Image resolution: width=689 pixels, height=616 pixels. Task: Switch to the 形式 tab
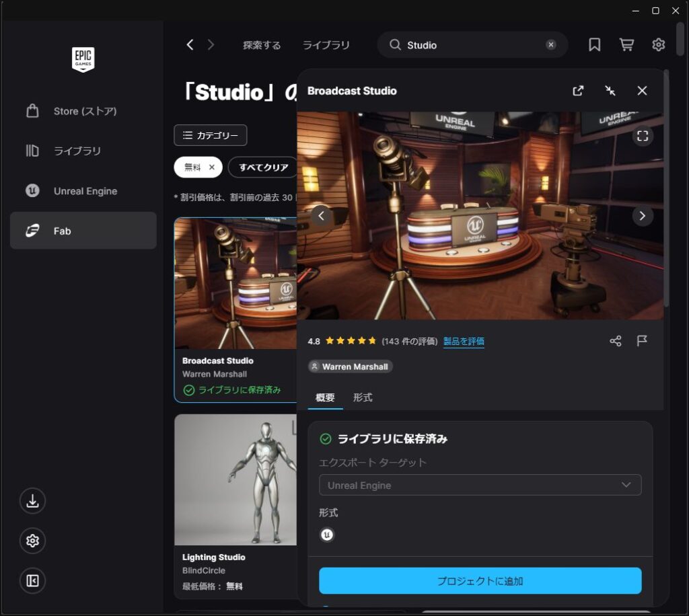(x=363, y=397)
